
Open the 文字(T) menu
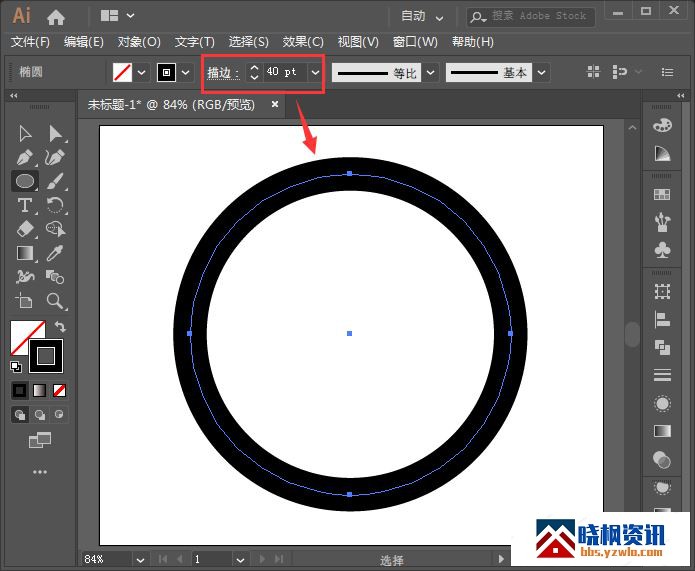[x=195, y=42]
